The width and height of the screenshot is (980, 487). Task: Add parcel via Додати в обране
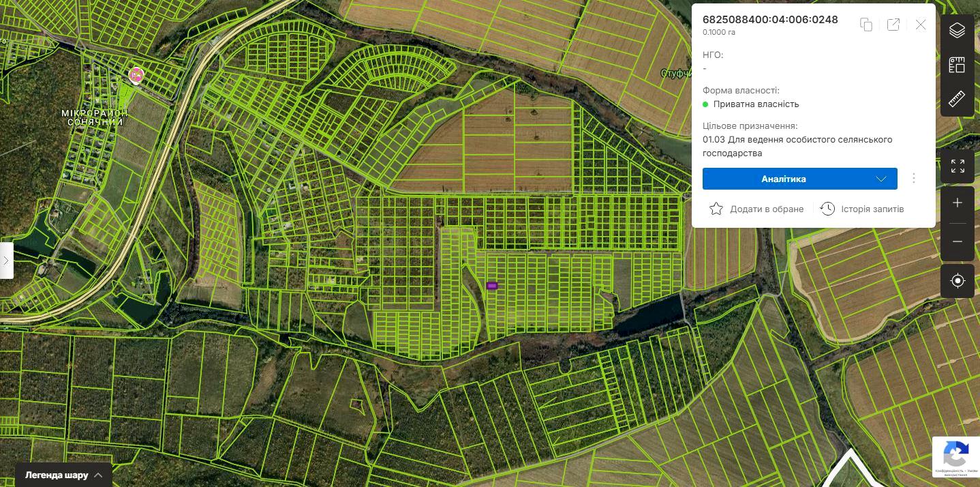click(x=756, y=209)
